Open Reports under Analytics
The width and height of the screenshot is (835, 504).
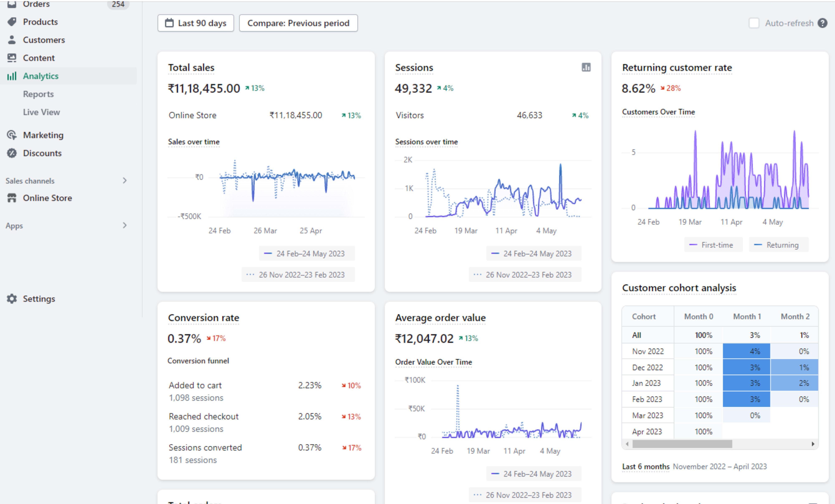click(x=38, y=94)
